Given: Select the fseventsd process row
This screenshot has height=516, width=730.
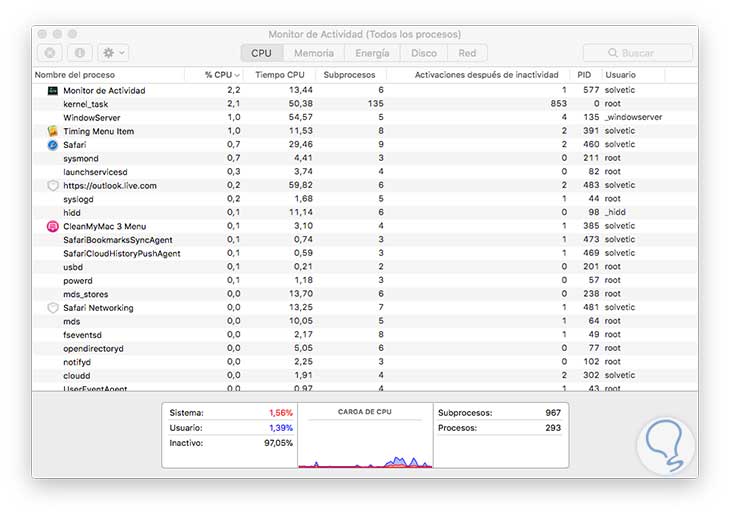Looking at the screenshot, I should (365, 335).
